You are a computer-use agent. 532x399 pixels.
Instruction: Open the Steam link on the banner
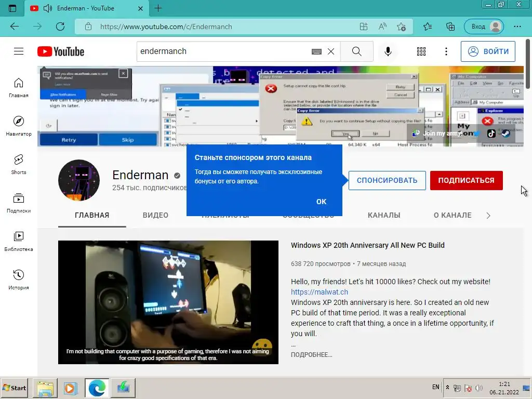pos(506,134)
